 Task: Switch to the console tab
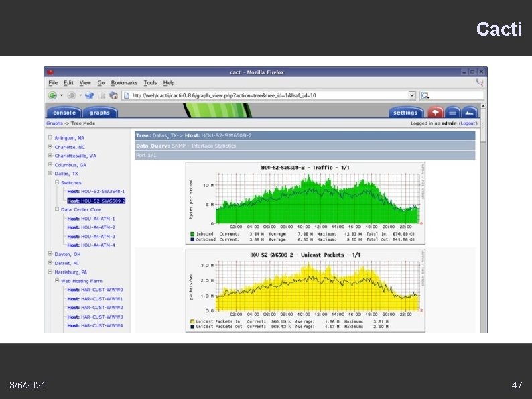pos(64,113)
